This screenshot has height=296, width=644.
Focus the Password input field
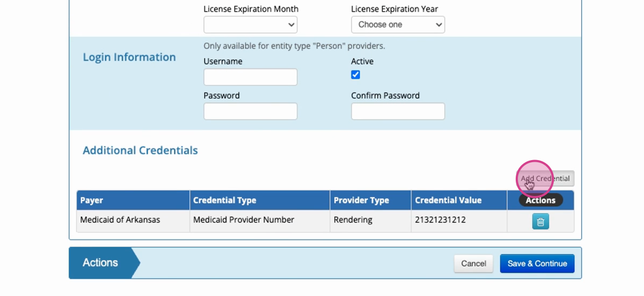pyautogui.click(x=250, y=111)
